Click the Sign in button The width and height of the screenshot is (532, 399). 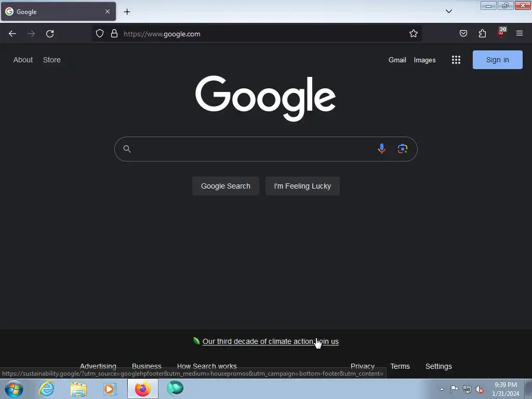coord(497,60)
